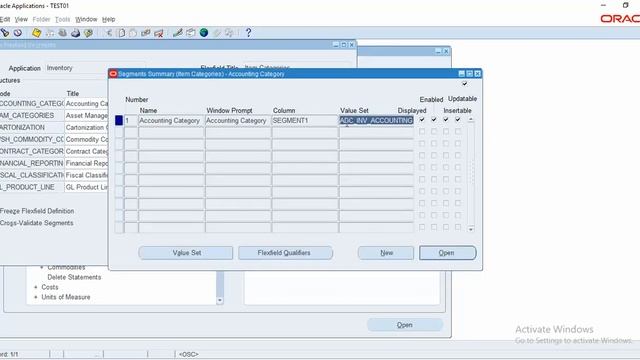This screenshot has height=360, width=640.
Task: Click the Copy toolbar icon
Action: pyautogui.click(x=121, y=33)
